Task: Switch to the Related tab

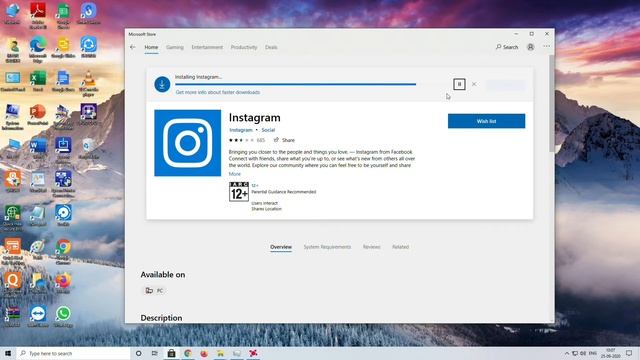Action: coord(400,247)
